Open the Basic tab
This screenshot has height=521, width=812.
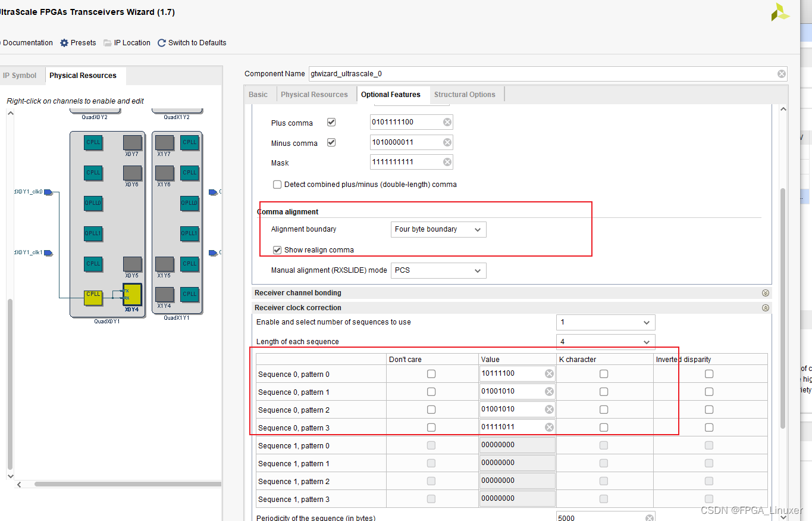(258, 95)
